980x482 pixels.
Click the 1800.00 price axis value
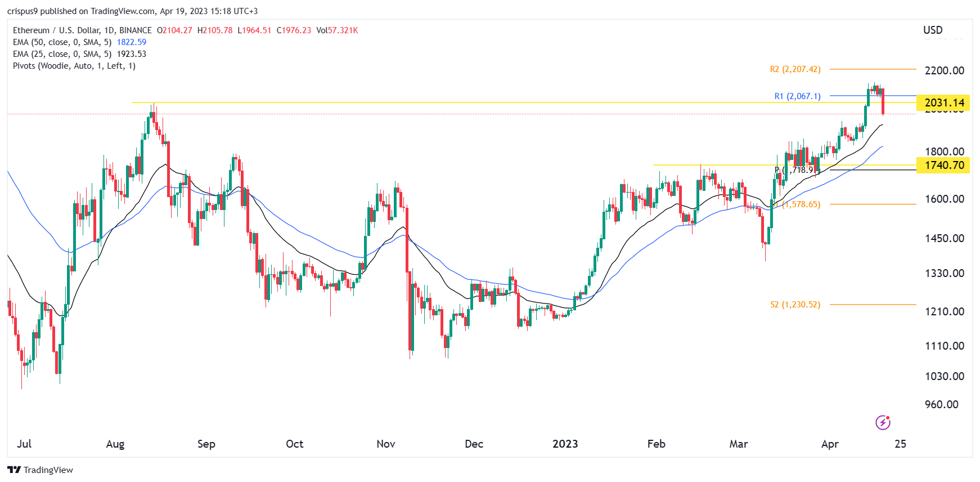coord(945,151)
